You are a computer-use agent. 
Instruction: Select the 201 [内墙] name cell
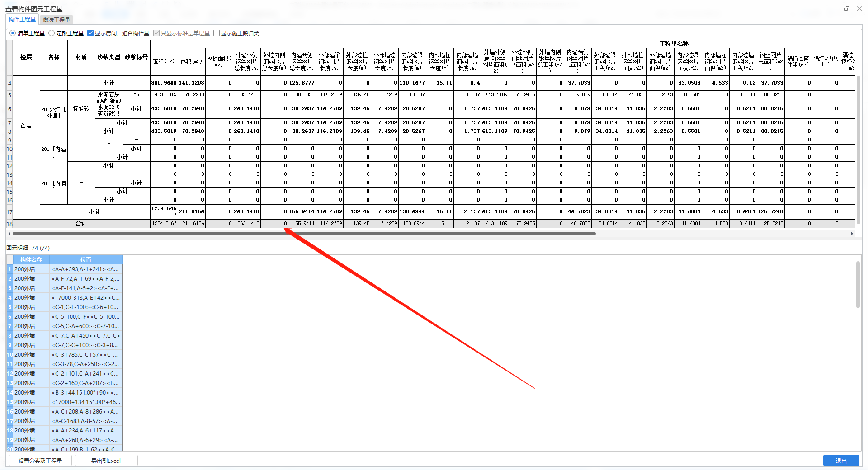[x=53, y=152]
